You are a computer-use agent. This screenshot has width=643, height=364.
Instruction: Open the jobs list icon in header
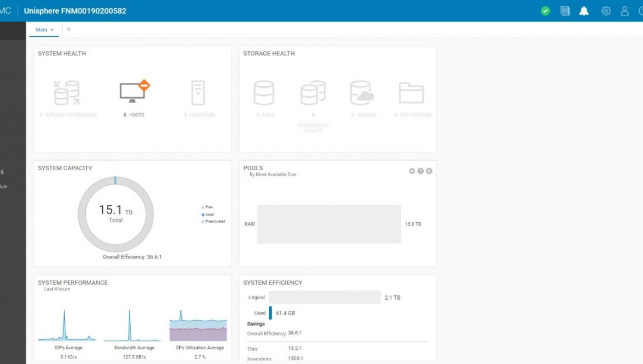[x=565, y=11]
